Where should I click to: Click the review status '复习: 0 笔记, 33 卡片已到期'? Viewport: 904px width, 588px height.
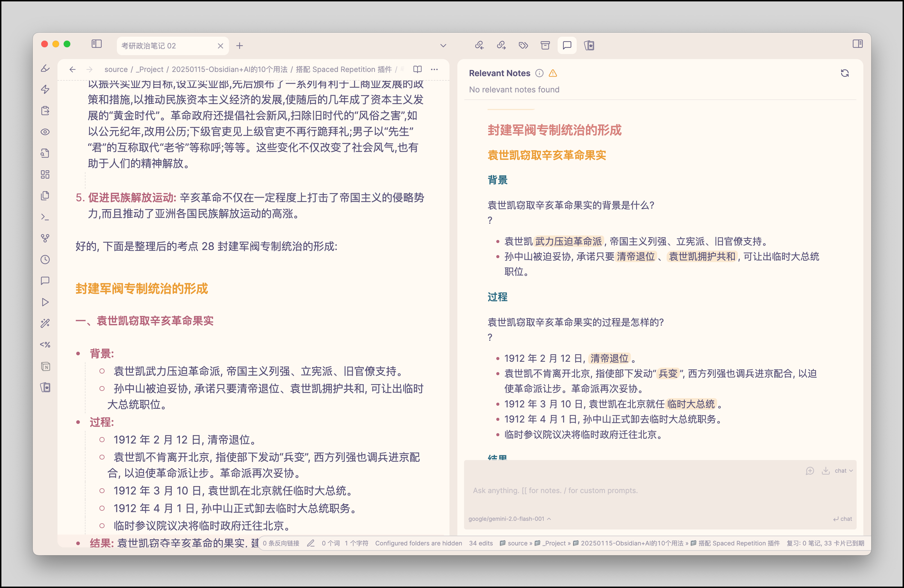(x=825, y=543)
